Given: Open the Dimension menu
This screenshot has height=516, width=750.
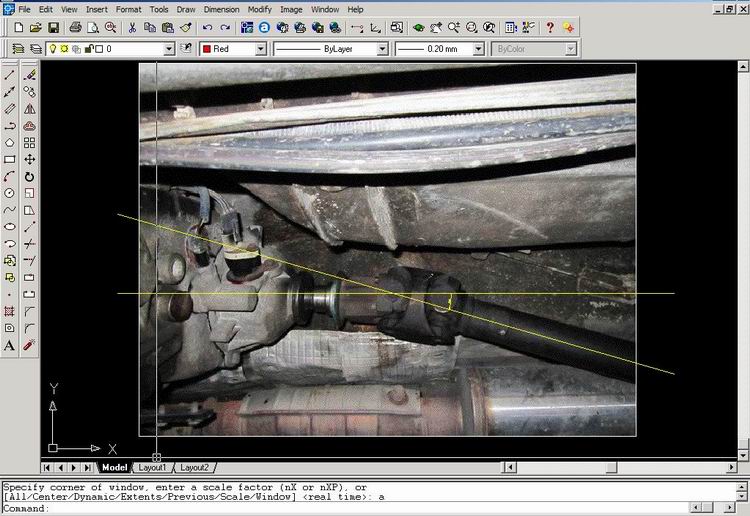Looking at the screenshot, I should coord(221,9).
